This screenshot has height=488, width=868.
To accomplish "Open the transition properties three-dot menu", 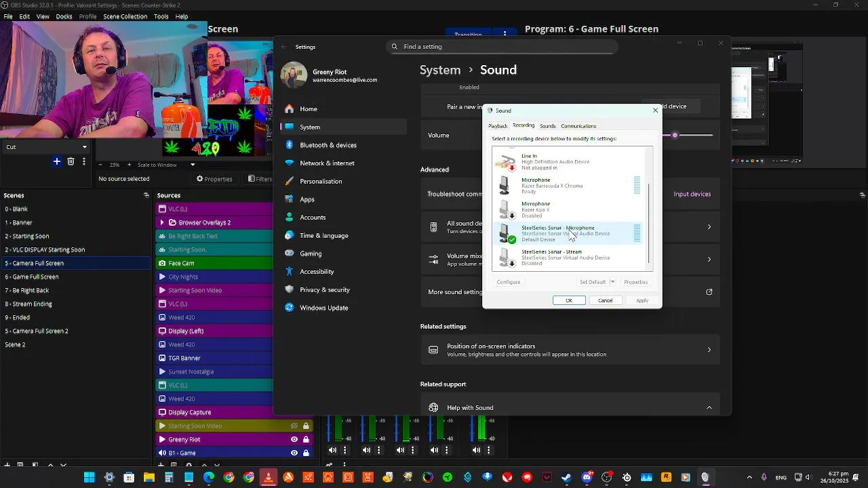I will [x=84, y=161].
